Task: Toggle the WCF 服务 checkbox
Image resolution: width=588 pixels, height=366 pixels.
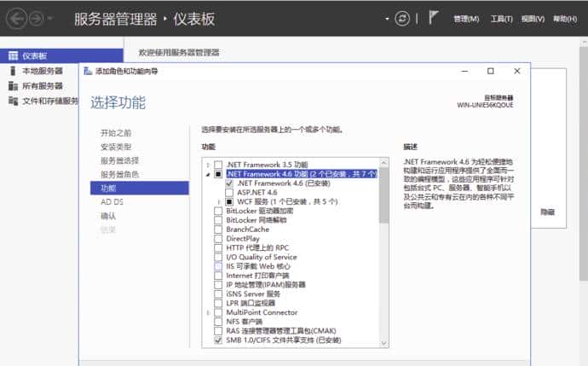Action: 229,202
